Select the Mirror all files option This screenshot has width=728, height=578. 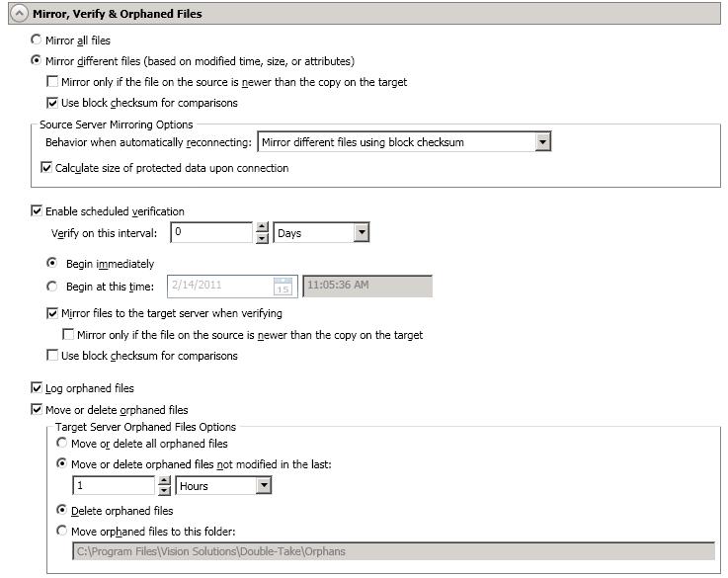coord(38,41)
